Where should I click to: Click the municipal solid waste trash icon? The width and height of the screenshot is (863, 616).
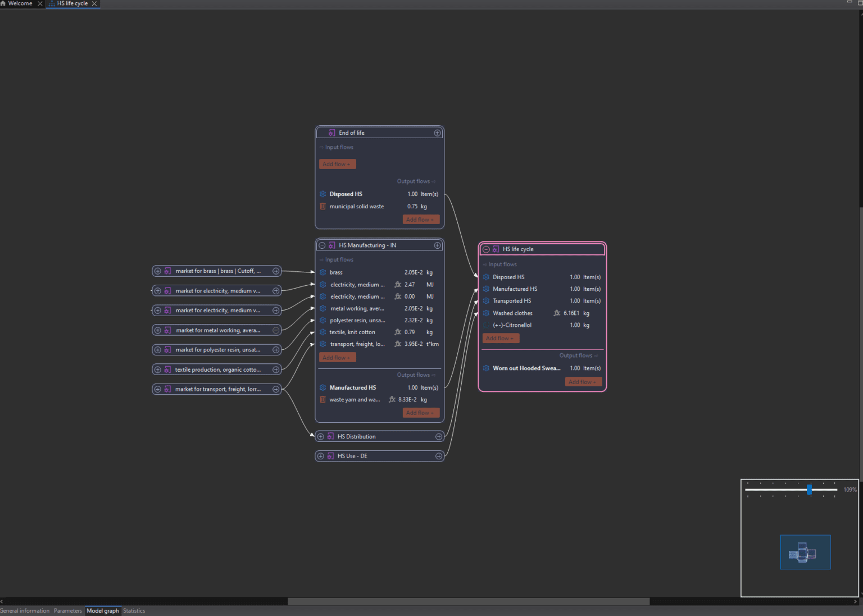click(323, 207)
